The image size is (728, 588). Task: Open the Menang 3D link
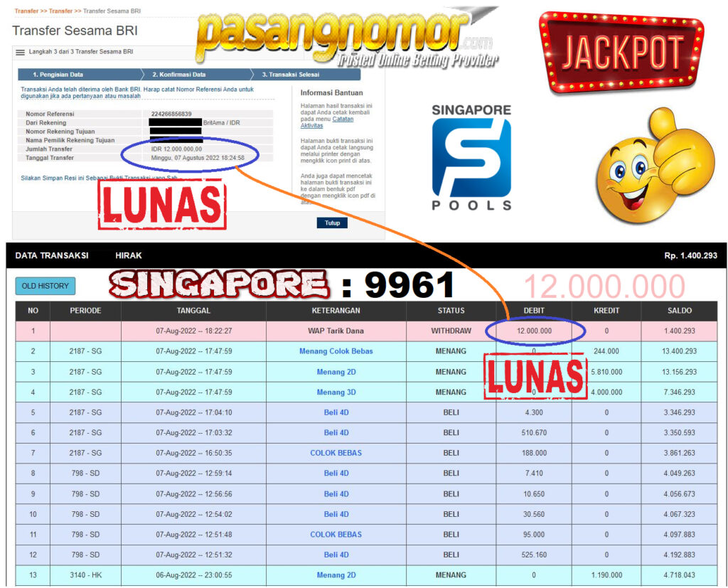pyautogui.click(x=336, y=392)
